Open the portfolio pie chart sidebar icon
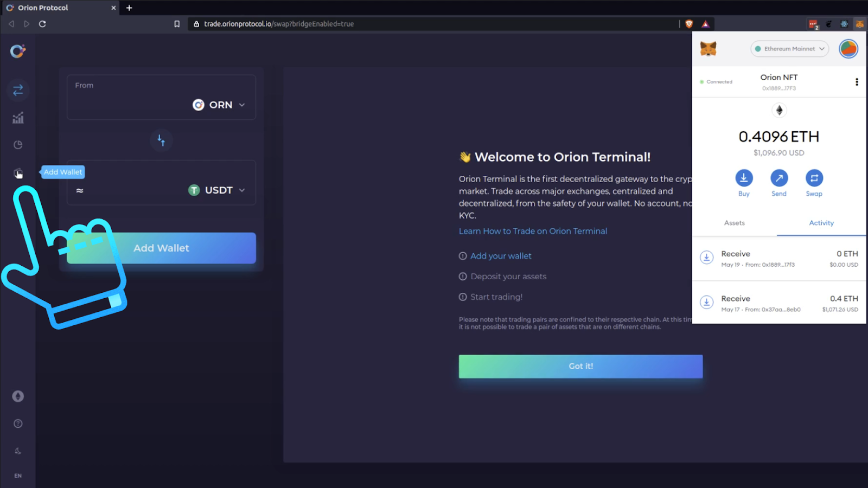The height and width of the screenshot is (488, 868). click(x=18, y=145)
